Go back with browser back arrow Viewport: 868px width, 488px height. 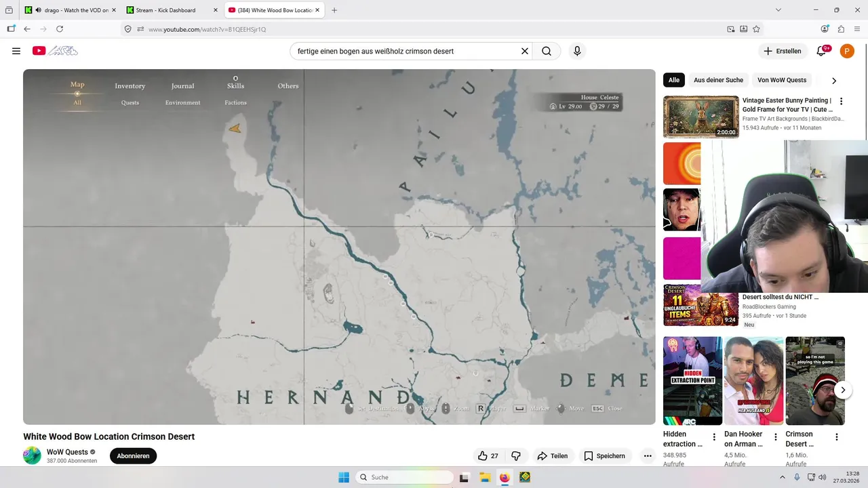click(x=27, y=29)
